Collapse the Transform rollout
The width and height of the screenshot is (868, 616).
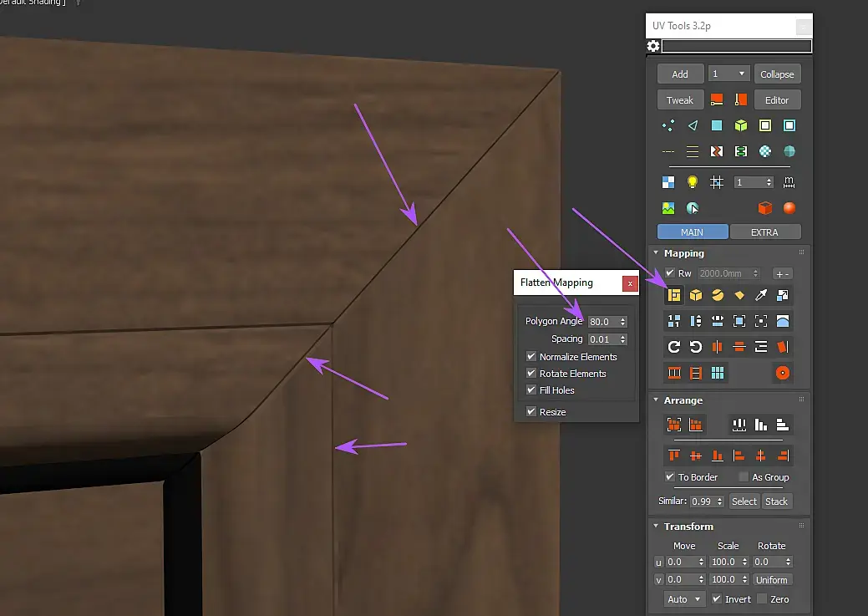(x=656, y=526)
